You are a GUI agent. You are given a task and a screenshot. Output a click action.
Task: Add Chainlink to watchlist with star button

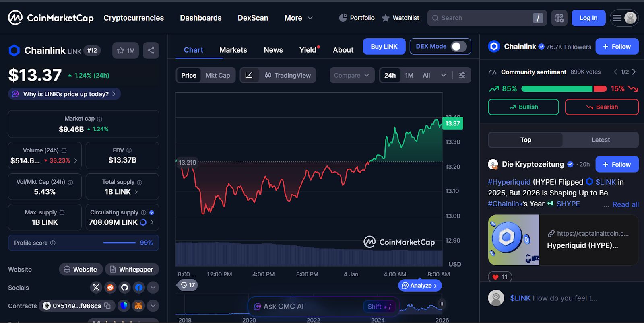click(126, 50)
